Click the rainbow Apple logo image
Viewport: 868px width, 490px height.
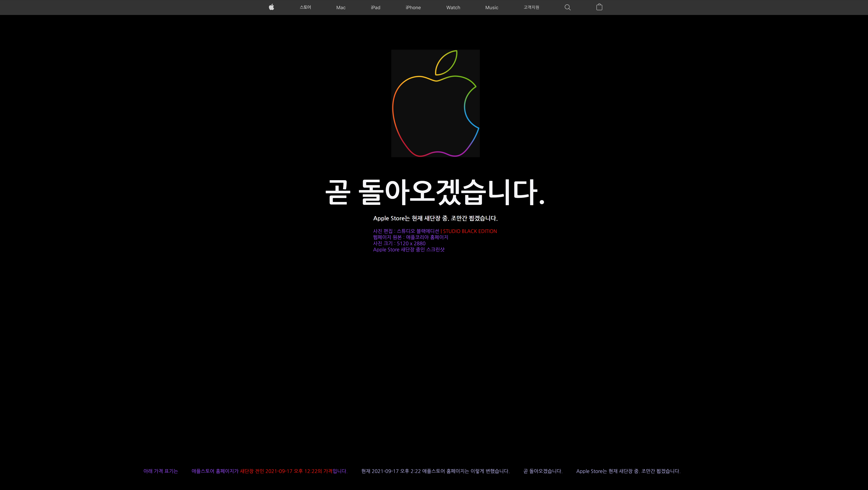pos(435,103)
